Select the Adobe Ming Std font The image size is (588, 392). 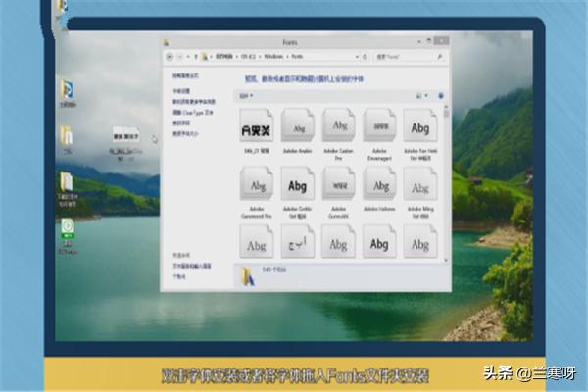coord(419,184)
